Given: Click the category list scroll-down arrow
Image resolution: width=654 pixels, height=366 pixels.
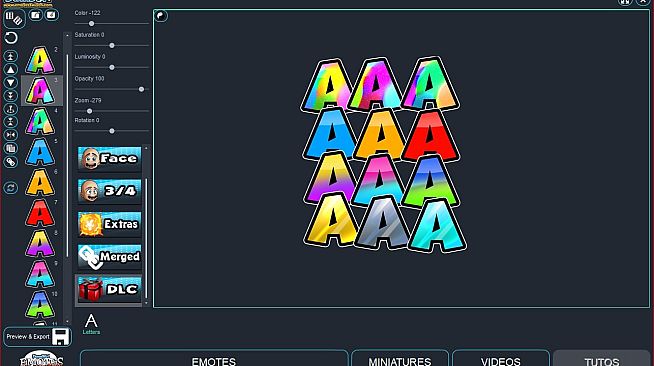Looking at the screenshot, I should point(146,303).
